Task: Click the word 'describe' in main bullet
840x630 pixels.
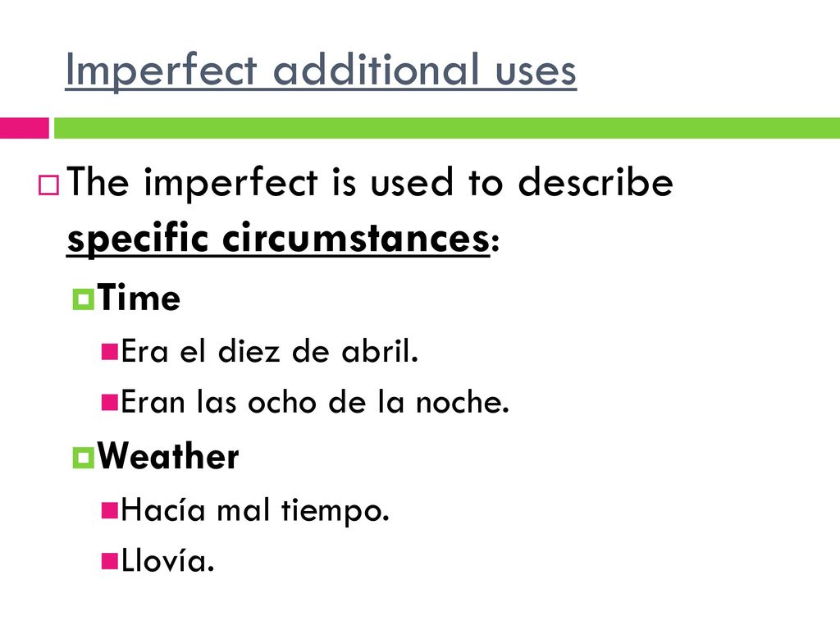Action: [596, 182]
